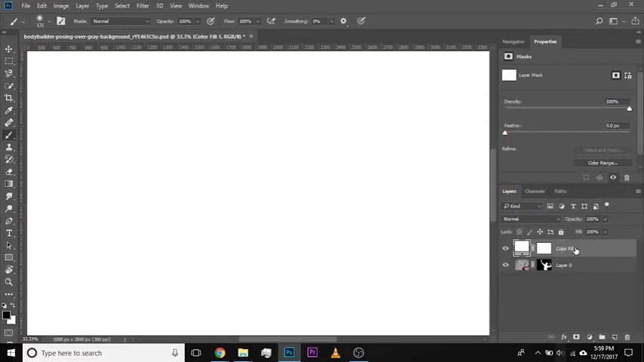Select the Rectangle shape tool
The image size is (644, 362).
coord(8,258)
